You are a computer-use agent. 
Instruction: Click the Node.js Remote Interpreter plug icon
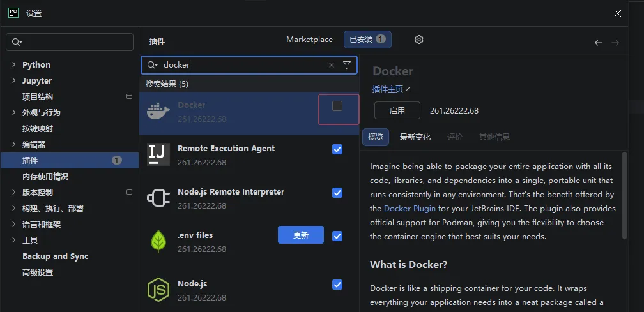pyautogui.click(x=158, y=198)
